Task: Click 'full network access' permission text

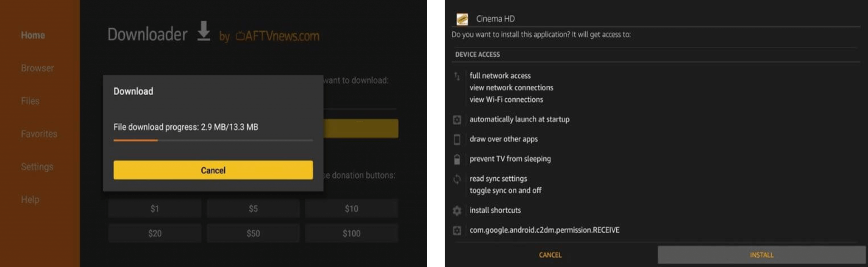Action: pyautogui.click(x=500, y=76)
